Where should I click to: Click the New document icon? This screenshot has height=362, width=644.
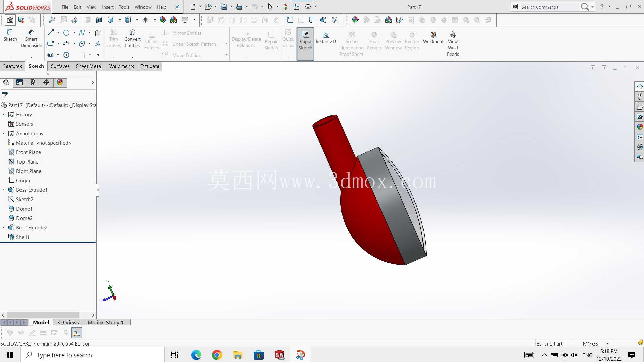[193, 7]
